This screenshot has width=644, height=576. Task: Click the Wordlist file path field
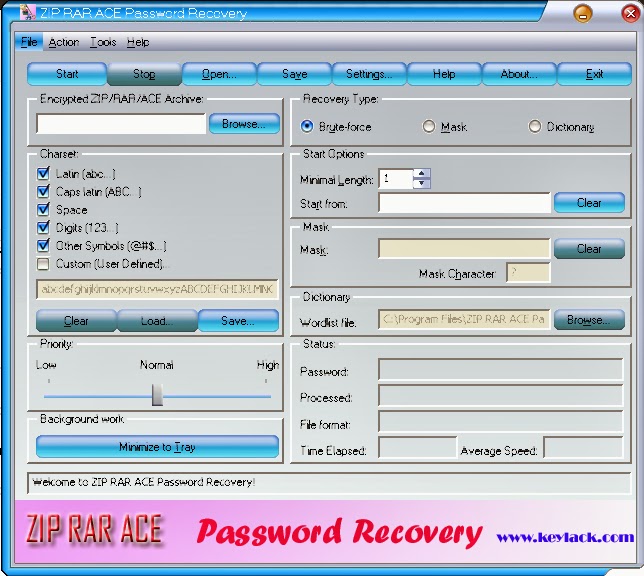(x=464, y=319)
